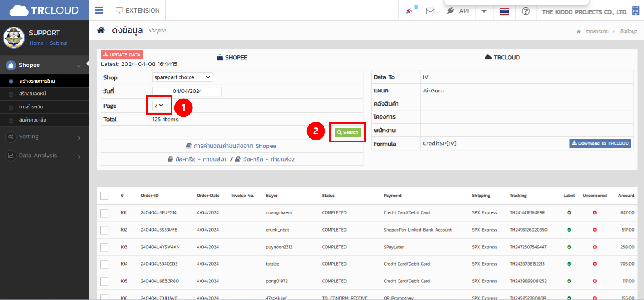This screenshot has width=644, height=300.
Task: Click the building icon beside company name
Action: 635,11
